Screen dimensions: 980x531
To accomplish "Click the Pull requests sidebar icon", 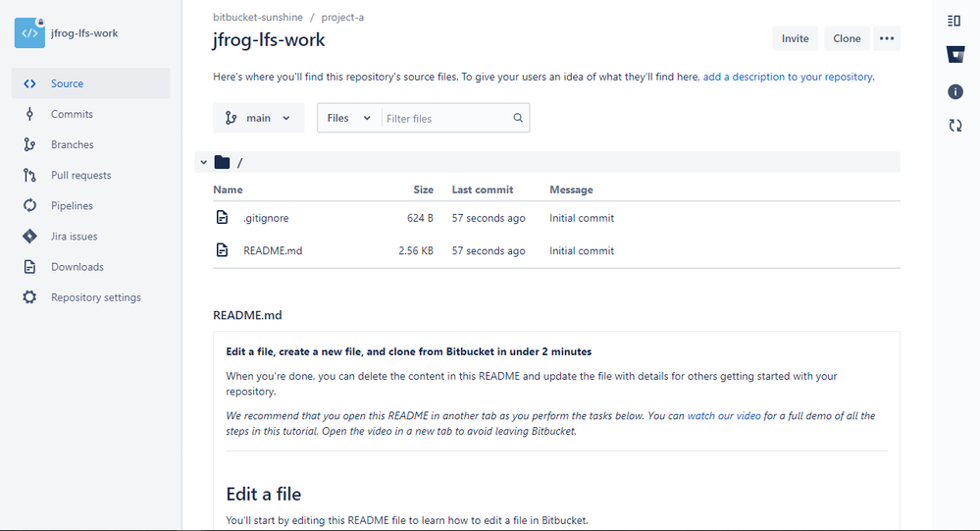I will pyautogui.click(x=29, y=175).
